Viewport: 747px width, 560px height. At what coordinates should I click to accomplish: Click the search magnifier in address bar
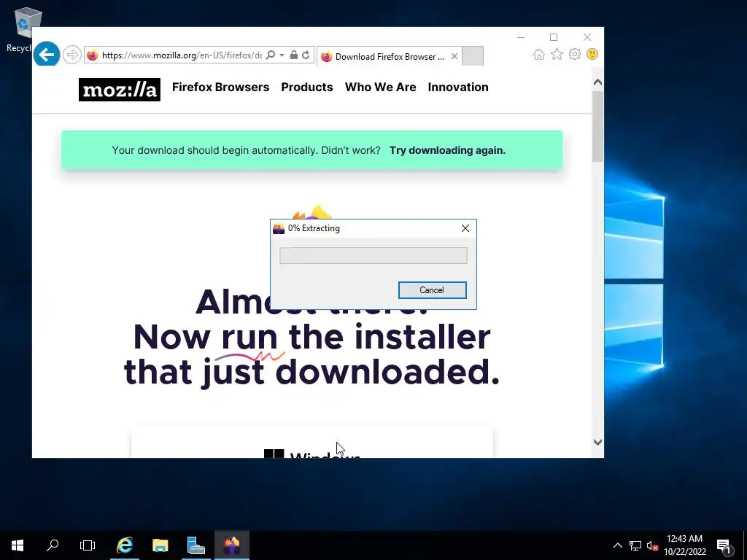tap(271, 55)
